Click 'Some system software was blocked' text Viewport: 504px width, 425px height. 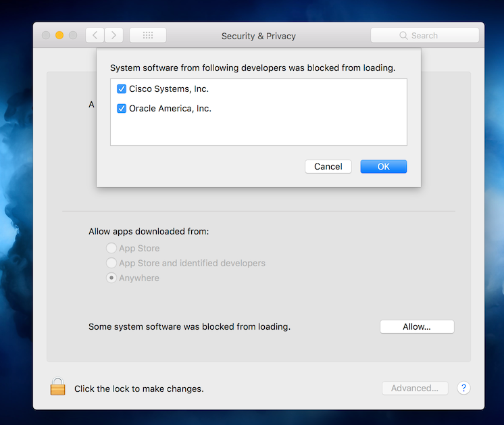tap(189, 326)
